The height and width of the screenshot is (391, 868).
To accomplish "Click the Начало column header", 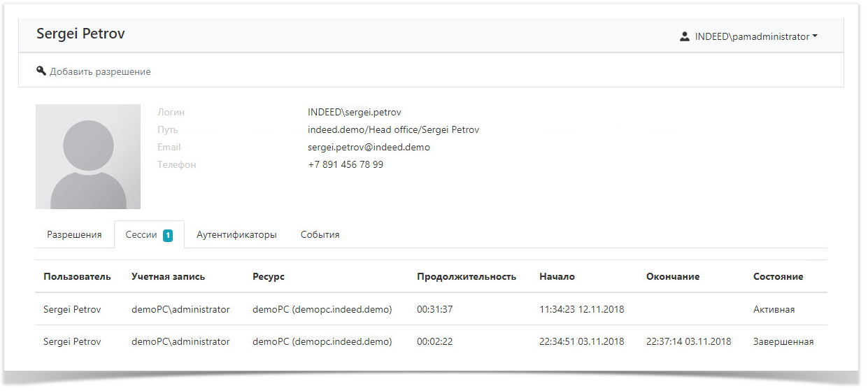I will (557, 276).
